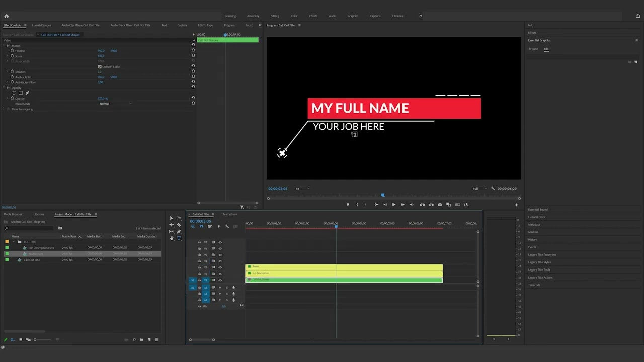644x362 pixels.
Task: Select the Razor tool
Action: 179,225
